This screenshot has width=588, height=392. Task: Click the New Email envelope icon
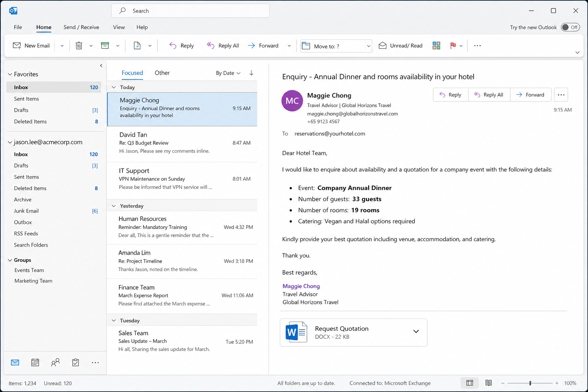pyautogui.click(x=17, y=46)
